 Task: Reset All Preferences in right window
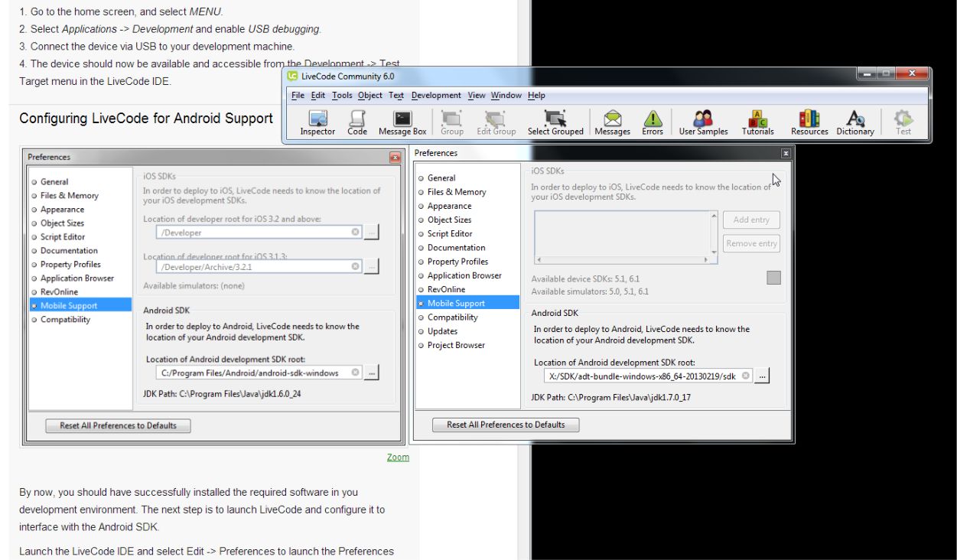(x=506, y=425)
